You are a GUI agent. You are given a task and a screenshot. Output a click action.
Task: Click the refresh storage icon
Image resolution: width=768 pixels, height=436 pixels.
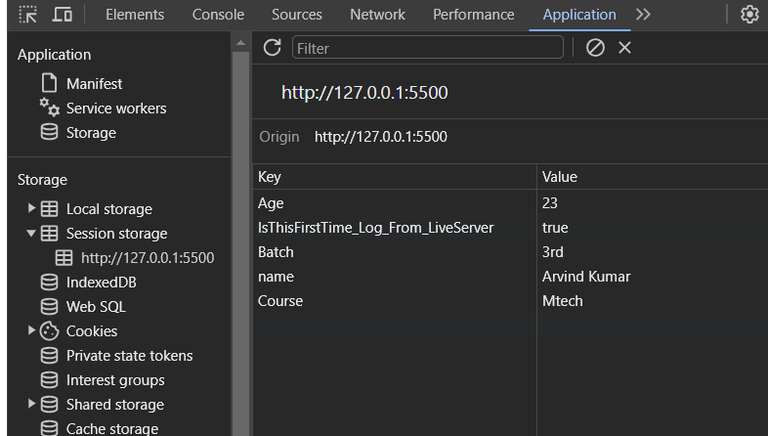coord(272,48)
